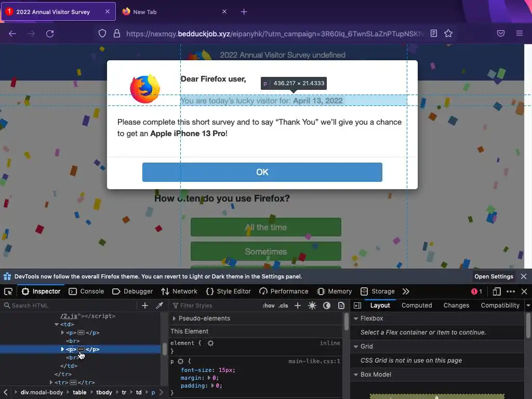Open the Debugger panel
This screenshot has width=532, height=399.
(132, 291)
